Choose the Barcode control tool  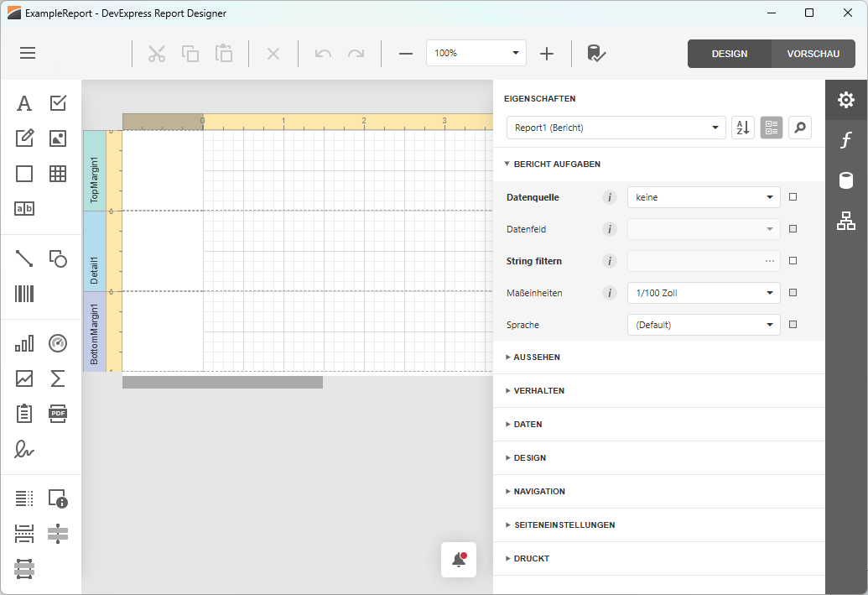[x=23, y=293]
